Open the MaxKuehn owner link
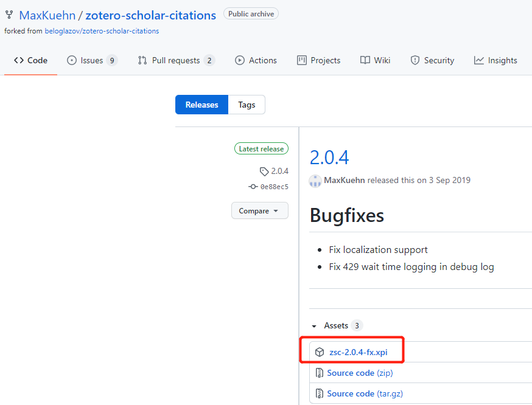 (x=47, y=15)
